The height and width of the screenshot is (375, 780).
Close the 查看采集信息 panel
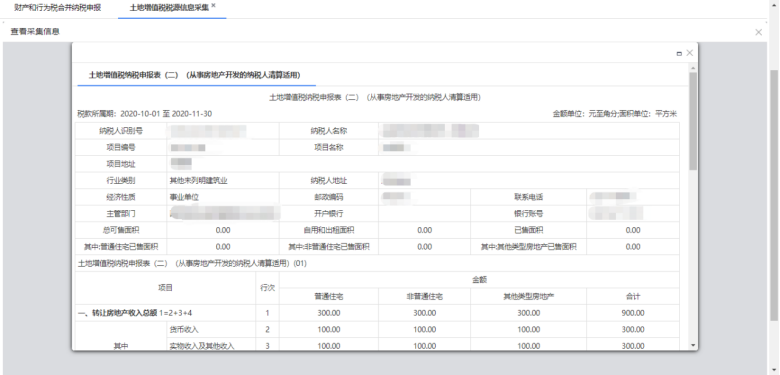coord(759,32)
